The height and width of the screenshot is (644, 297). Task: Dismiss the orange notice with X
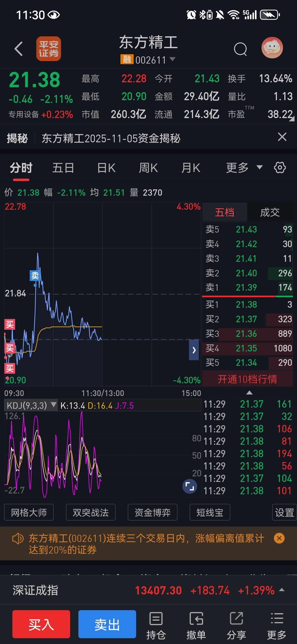tap(279, 538)
